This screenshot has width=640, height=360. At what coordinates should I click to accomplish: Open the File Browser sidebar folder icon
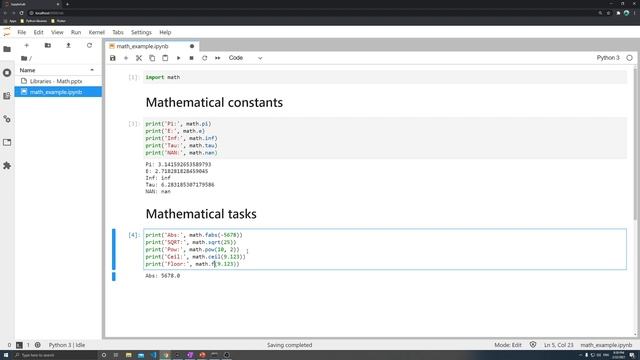pos(7,49)
